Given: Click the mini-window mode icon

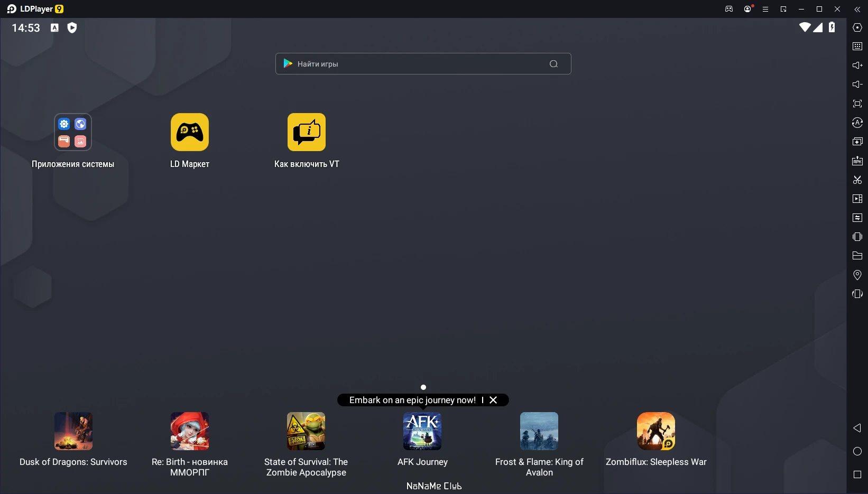Looking at the screenshot, I should click(783, 9).
